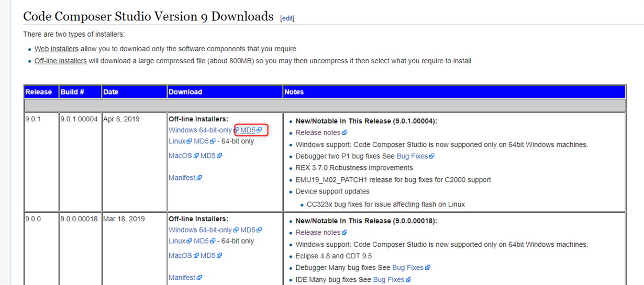The image size is (644, 285).
Task: Click the external-link icon after 9.0.0 Manifest
Action: pos(199,278)
